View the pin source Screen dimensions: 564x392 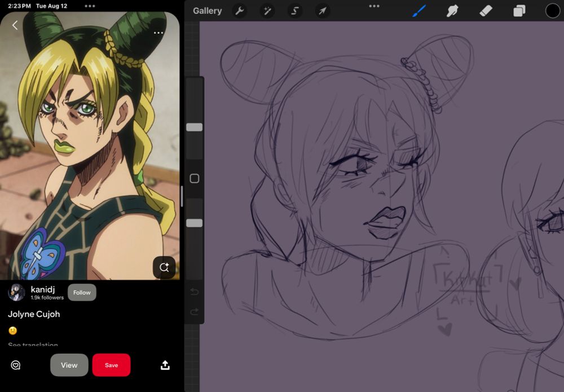pyautogui.click(x=69, y=365)
